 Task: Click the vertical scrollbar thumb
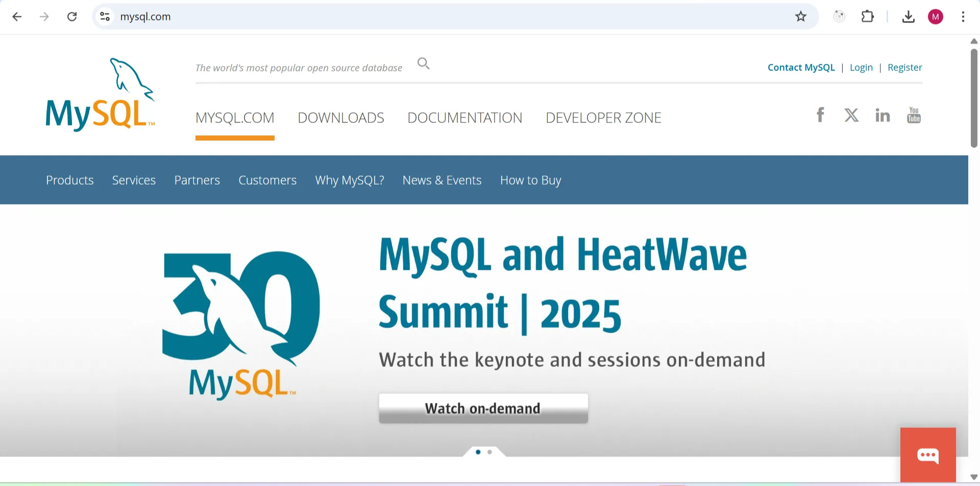pos(974,98)
